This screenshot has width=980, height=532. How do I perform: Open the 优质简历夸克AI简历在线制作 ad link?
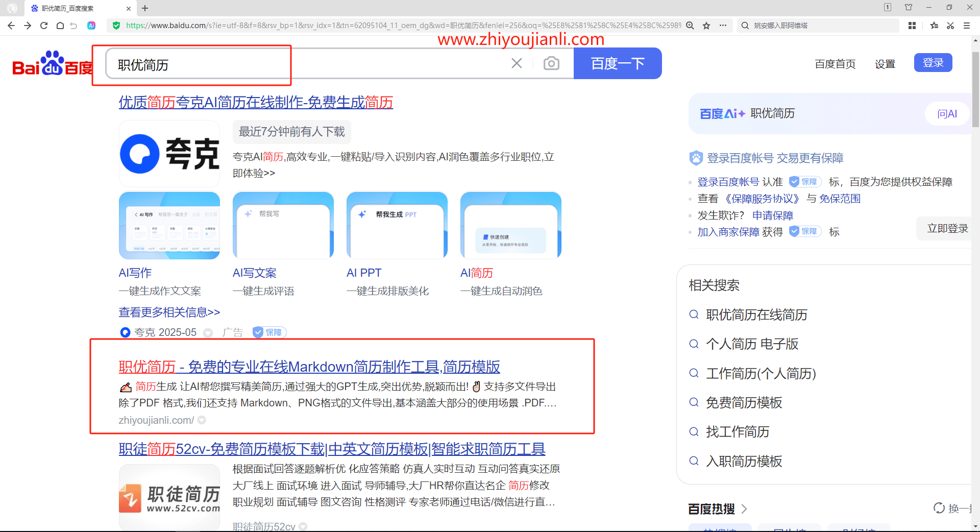point(256,103)
